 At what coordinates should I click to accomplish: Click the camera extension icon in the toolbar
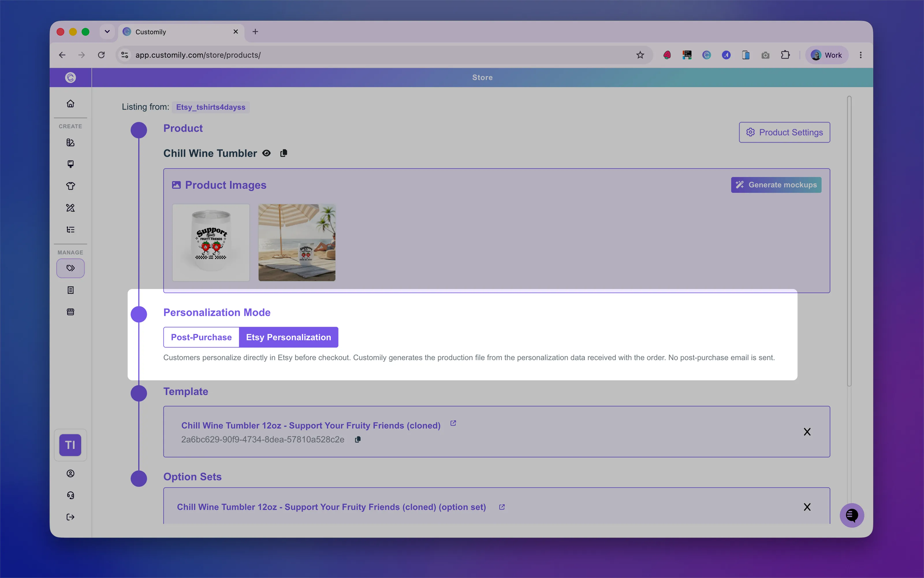[x=765, y=55]
